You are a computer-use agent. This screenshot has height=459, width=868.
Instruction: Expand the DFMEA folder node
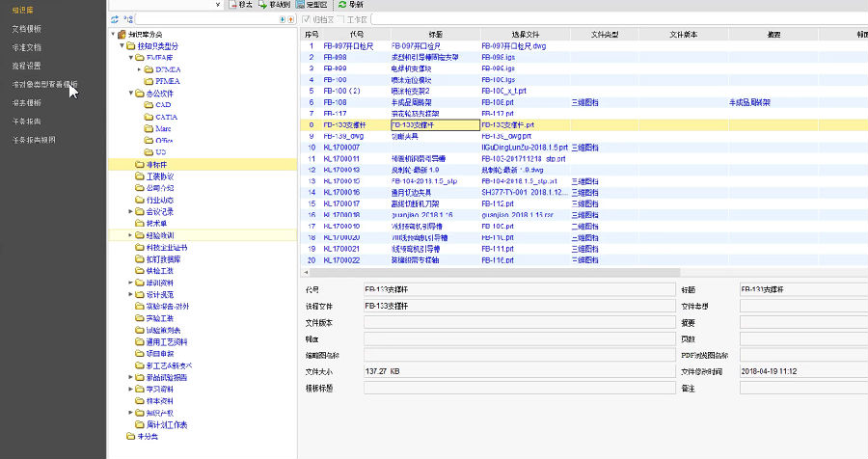[138, 69]
